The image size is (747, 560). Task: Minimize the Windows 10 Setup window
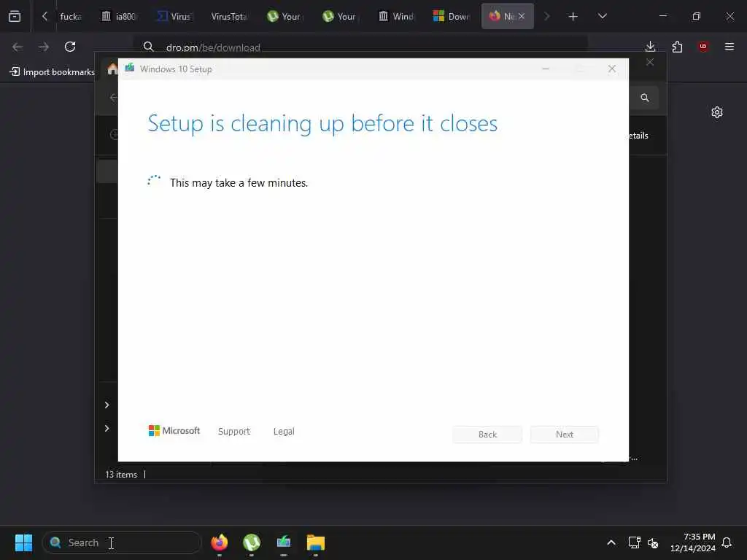546,69
